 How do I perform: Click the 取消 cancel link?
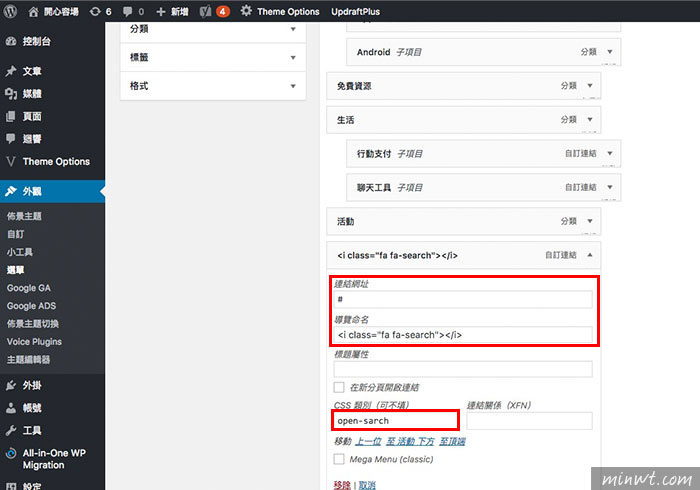(x=367, y=485)
